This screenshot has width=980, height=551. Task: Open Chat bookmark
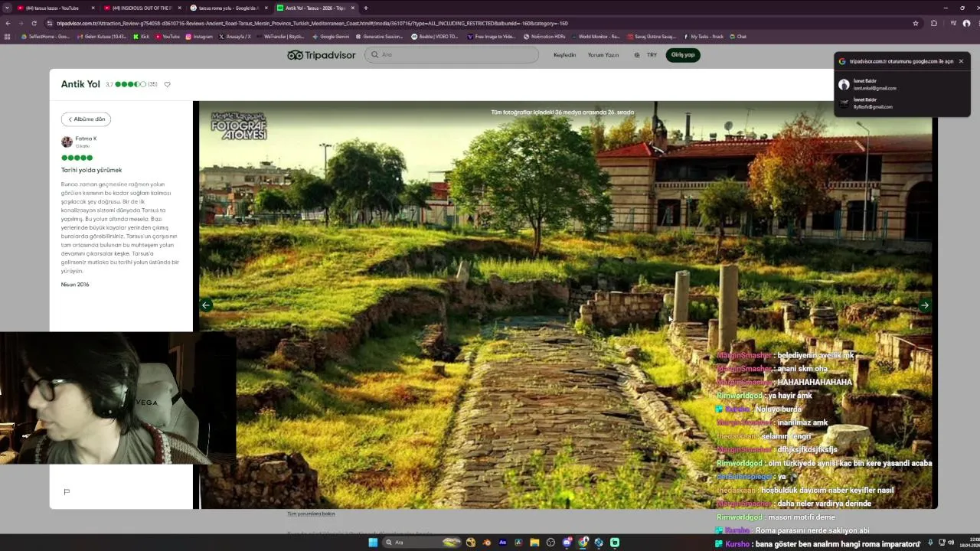click(737, 37)
